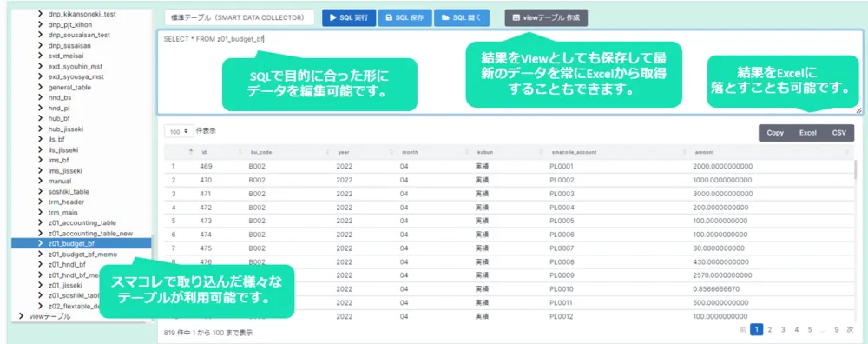Click the amount cell 2000.0000000000
Screen dimensions: 868x344
coord(722,166)
